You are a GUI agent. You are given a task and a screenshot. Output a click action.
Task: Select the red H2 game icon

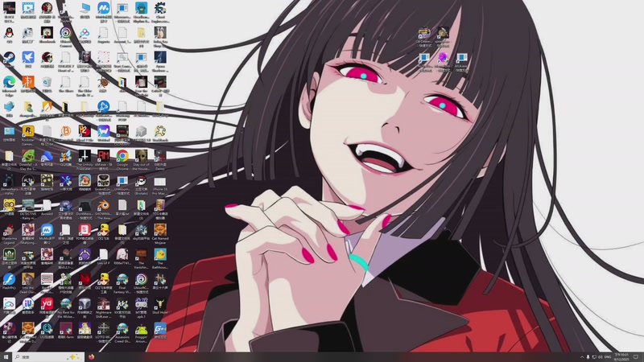tap(85, 132)
